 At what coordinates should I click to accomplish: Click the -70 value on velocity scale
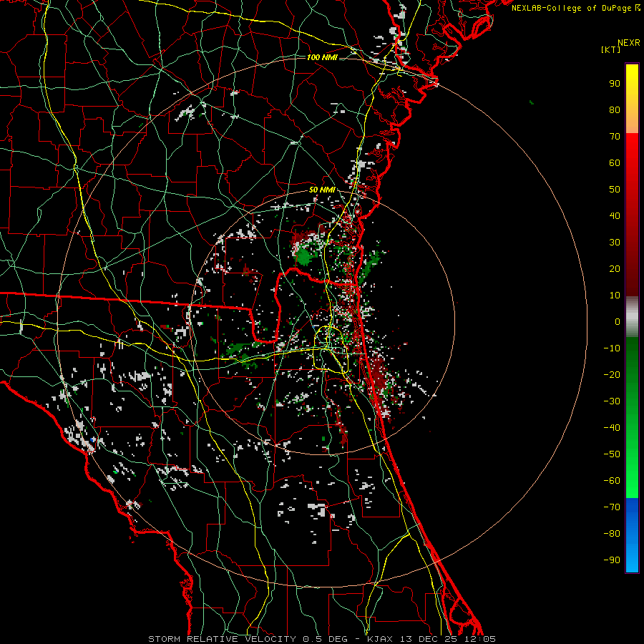(612, 507)
